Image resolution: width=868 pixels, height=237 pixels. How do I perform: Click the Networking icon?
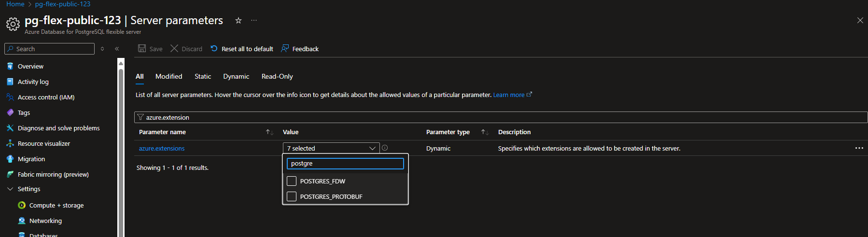[22, 221]
